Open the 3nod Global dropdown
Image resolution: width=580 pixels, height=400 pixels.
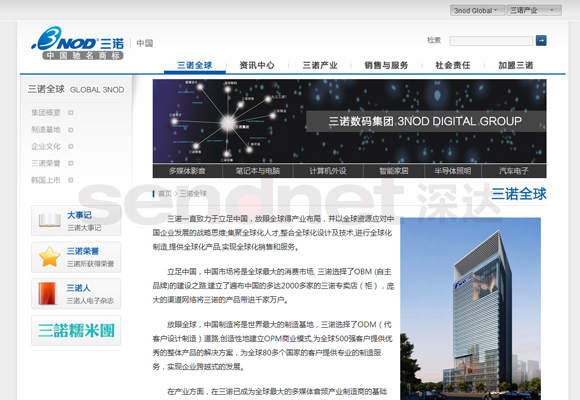(x=477, y=10)
